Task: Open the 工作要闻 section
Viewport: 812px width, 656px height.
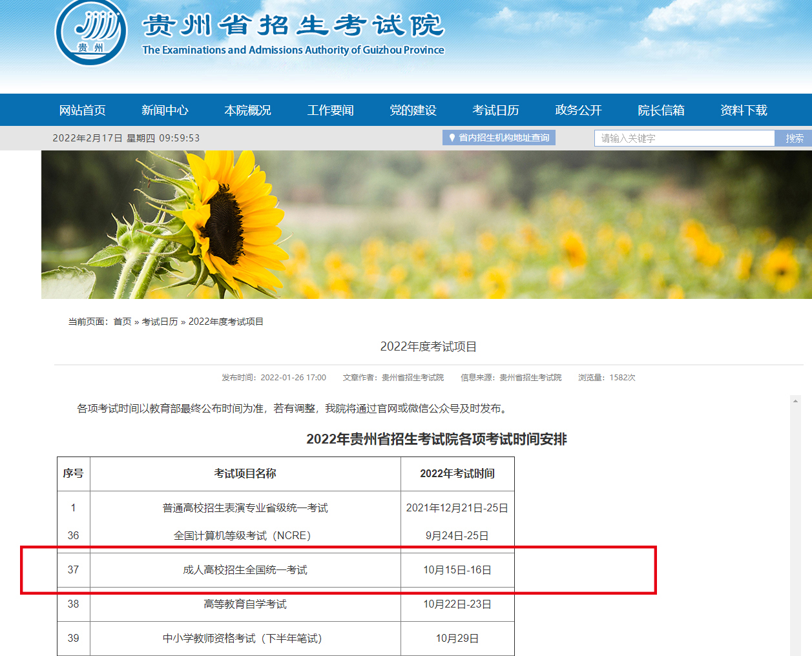Action: [x=330, y=110]
